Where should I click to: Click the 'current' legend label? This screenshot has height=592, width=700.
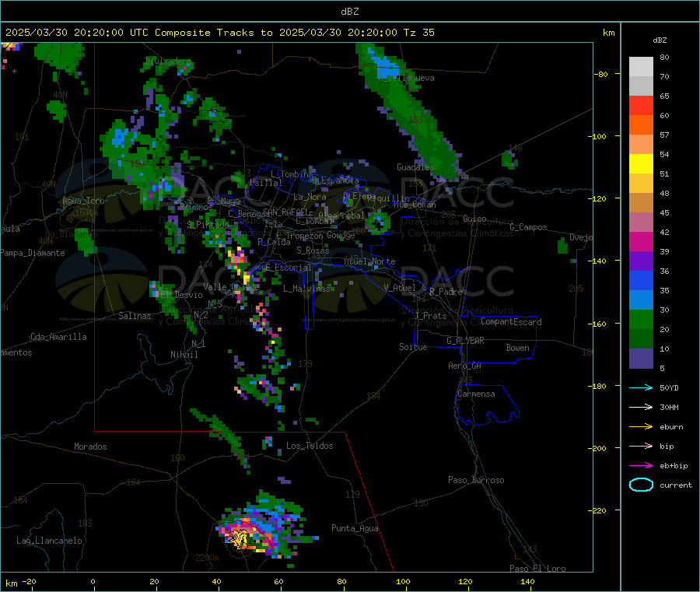(x=676, y=485)
